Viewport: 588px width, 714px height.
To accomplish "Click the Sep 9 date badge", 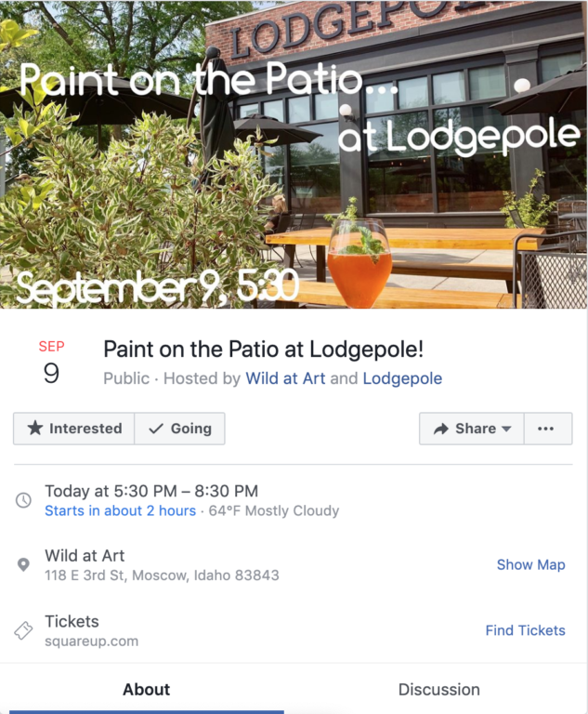I will click(51, 363).
